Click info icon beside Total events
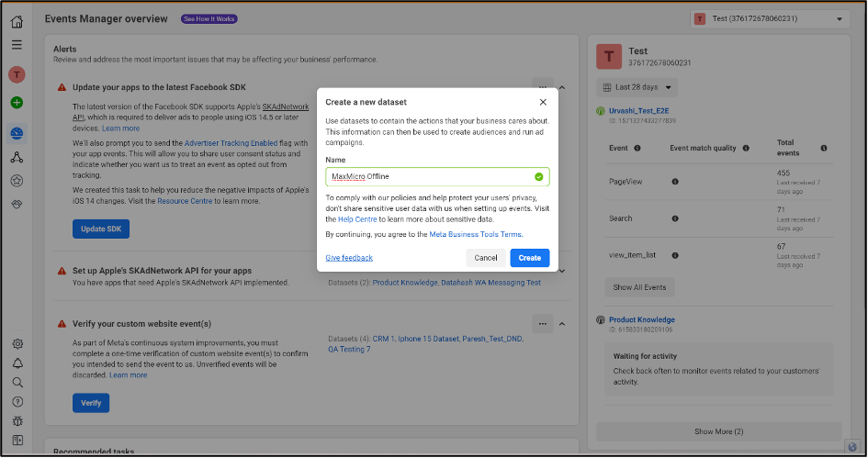This screenshot has height=458, width=868. click(824, 149)
